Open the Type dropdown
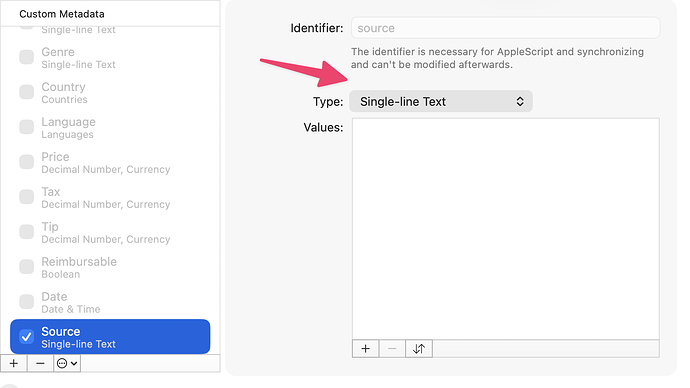Image resolution: width=690 pixels, height=388 pixels. pyautogui.click(x=441, y=102)
